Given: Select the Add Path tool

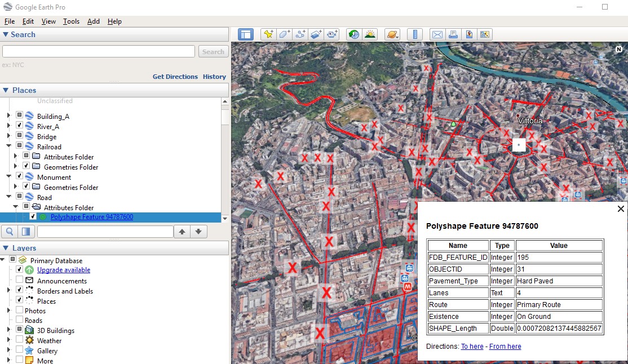Looking at the screenshot, I should click(300, 34).
